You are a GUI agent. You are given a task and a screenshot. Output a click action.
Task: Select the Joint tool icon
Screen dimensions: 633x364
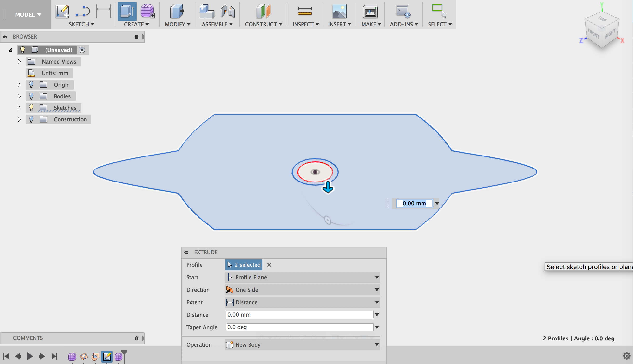[228, 11]
